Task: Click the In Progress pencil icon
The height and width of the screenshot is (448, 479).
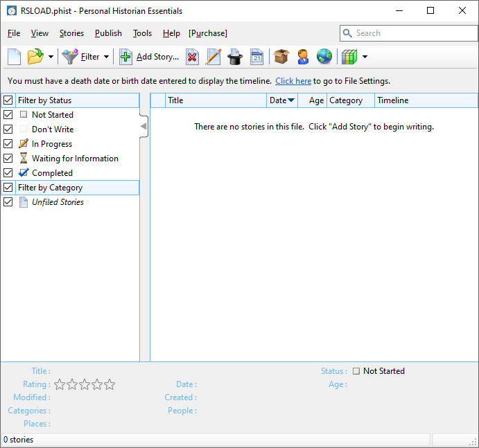Action: pos(24,143)
